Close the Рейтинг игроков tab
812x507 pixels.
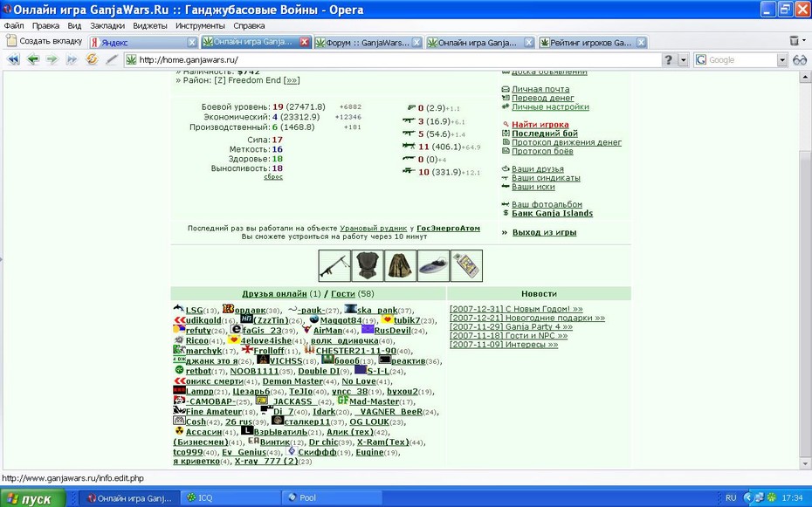642,43
